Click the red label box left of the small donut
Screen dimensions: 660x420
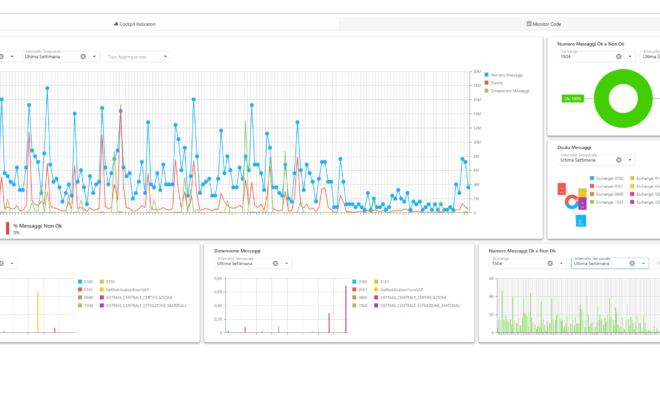pyautogui.click(x=562, y=189)
